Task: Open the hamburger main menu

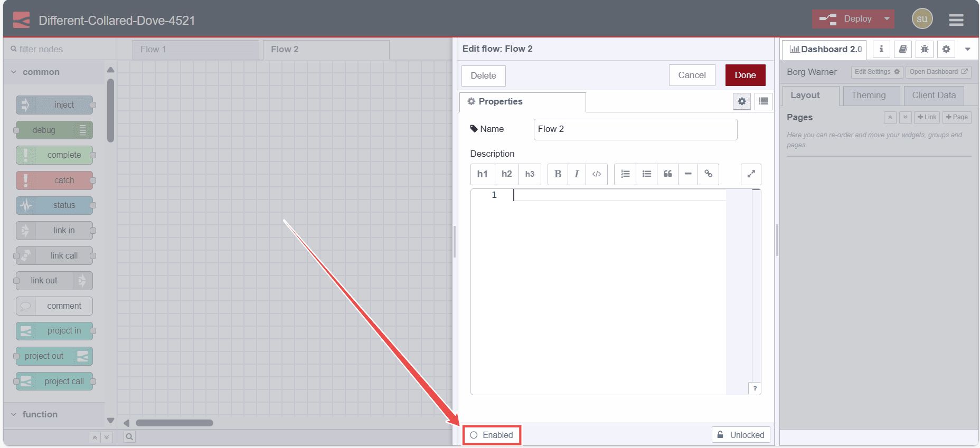Action: 956,20
